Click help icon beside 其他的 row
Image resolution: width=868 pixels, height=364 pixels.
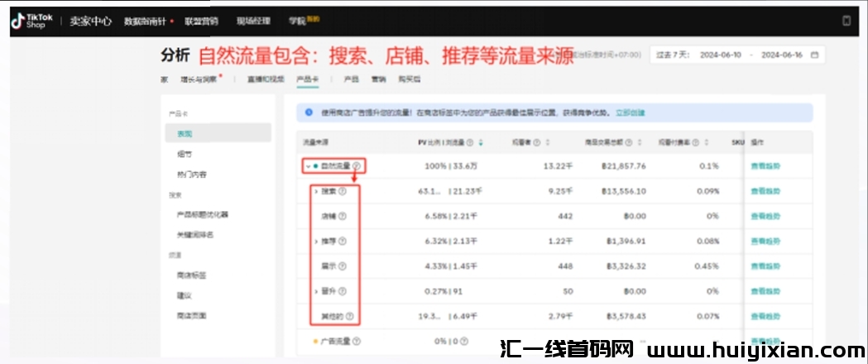click(349, 316)
